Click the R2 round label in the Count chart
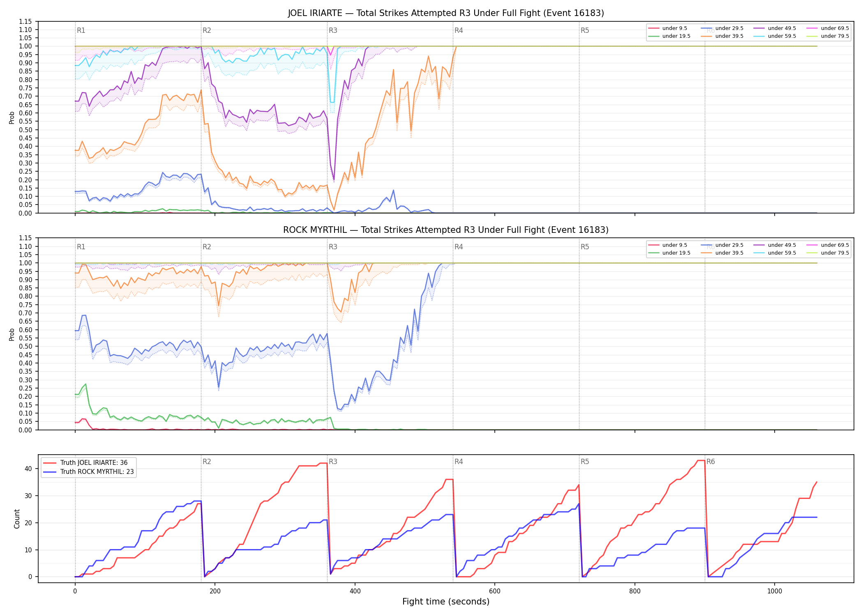Viewport: 863px width, 616px height. (x=207, y=462)
